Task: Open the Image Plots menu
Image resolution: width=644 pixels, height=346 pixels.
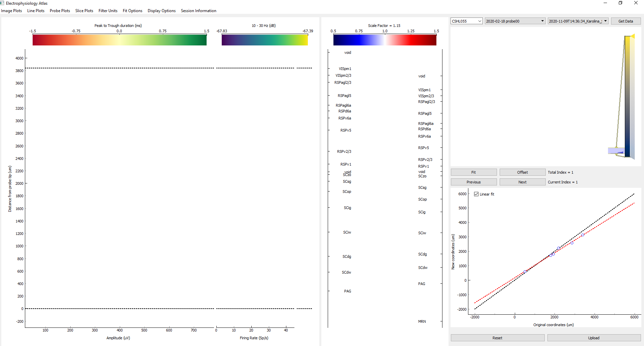Action: pos(11,10)
